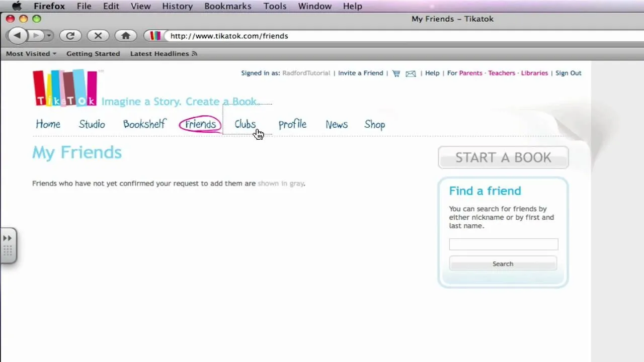The width and height of the screenshot is (644, 362).
Task: Click the START A BOOK button
Action: (x=503, y=157)
